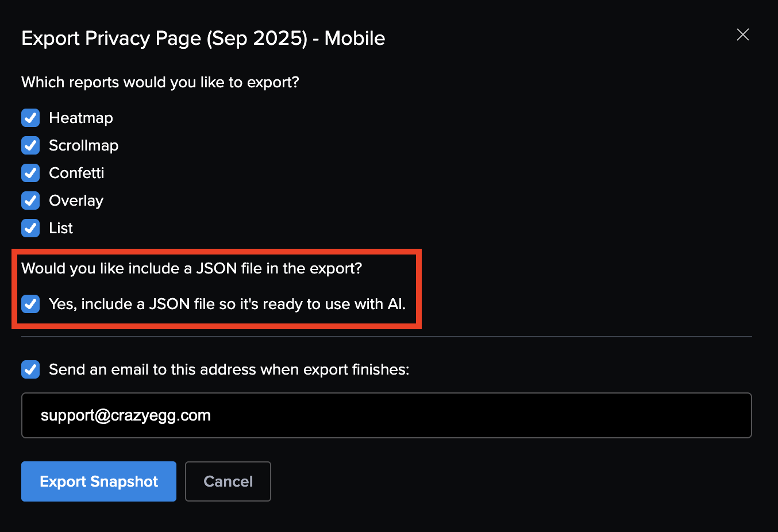Click the email notification label text
The height and width of the screenshot is (532, 778).
click(x=229, y=369)
